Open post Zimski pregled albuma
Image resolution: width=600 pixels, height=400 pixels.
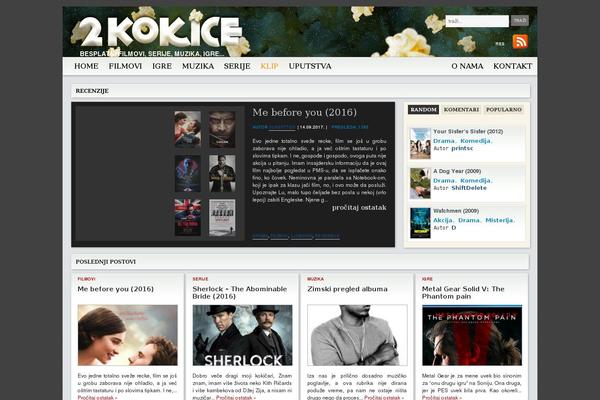coord(347,289)
